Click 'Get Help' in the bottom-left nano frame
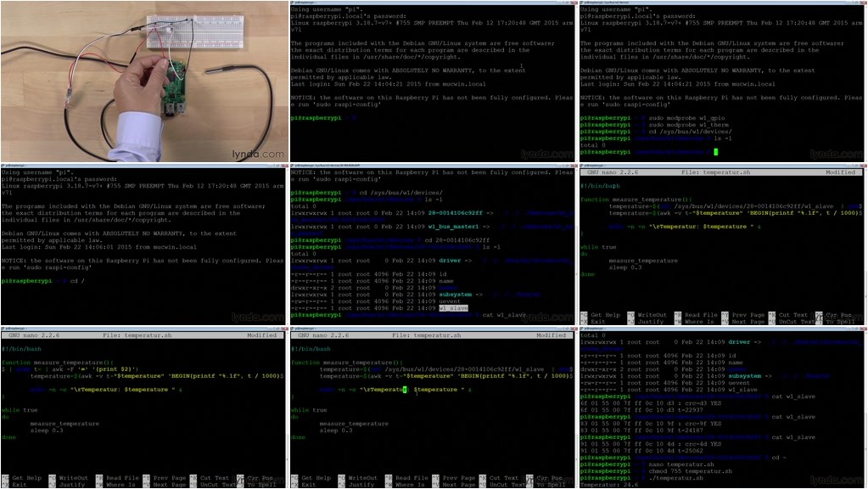The image size is (868, 489). pyautogui.click(x=27, y=478)
